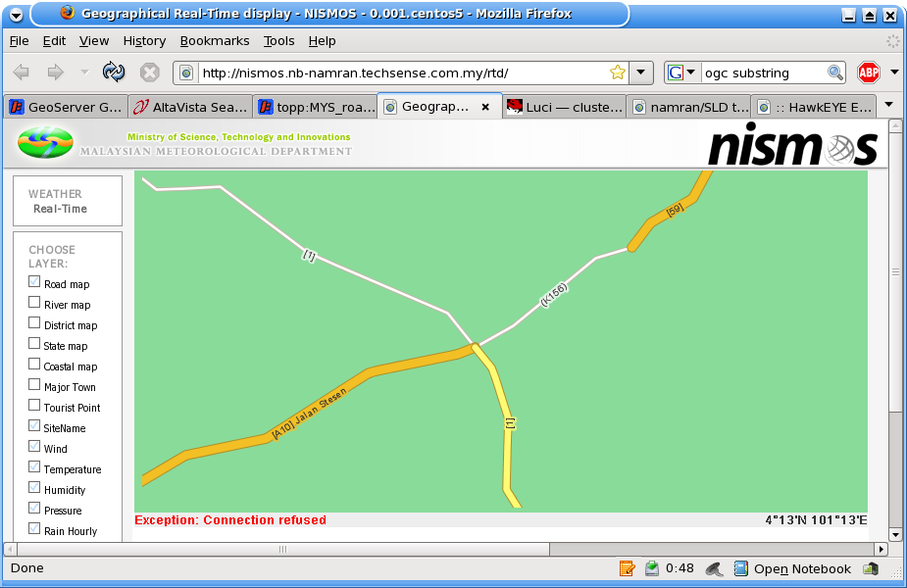The image size is (907, 588).
Task: Reload the current page
Action: 114,73
